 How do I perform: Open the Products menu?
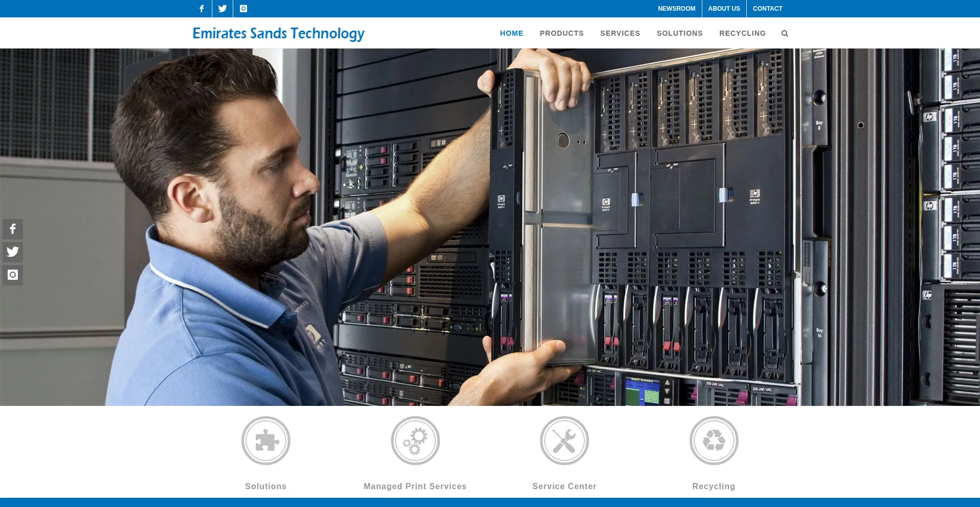(x=561, y=33)
